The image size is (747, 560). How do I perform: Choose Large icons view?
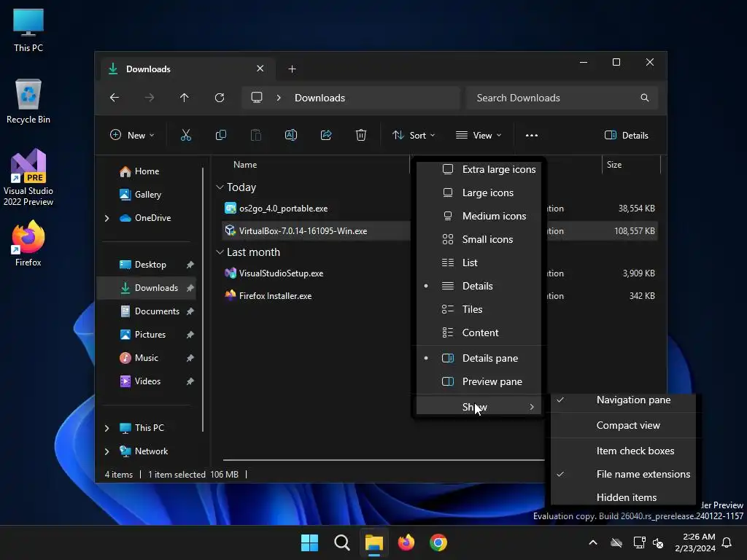click(479, 192)
